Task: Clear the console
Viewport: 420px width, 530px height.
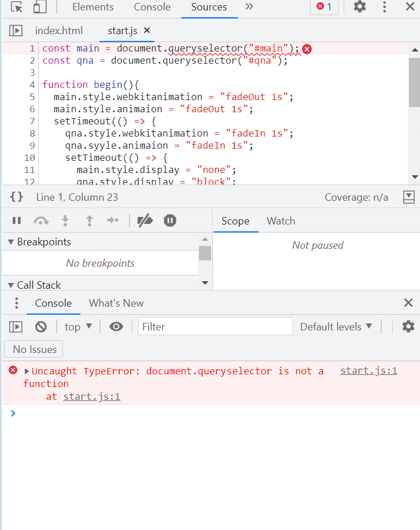Action: (41, 327)
